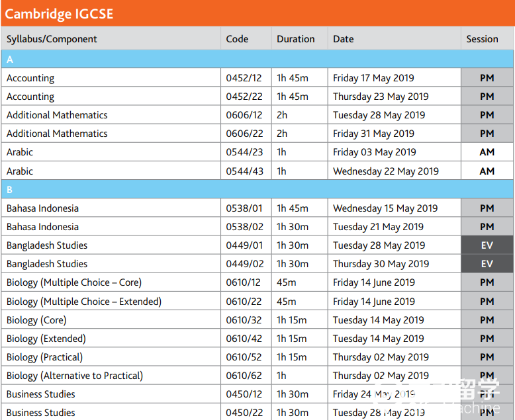The width and height of the screenshot is (515, 420).
Task: Click EV session for code 0449/02
Action: 487,264
